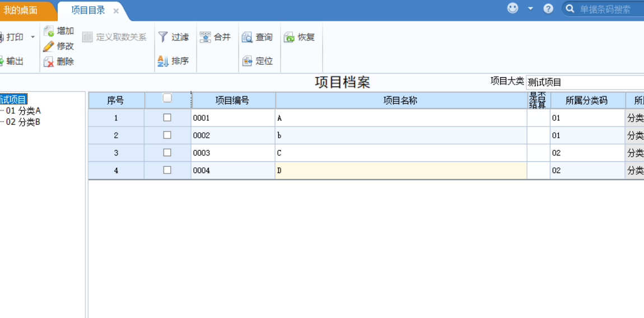The height and width of the screenshot is (318, 644).
Task: Toggle the select-all header checkbox
Action: click(167, 98)
